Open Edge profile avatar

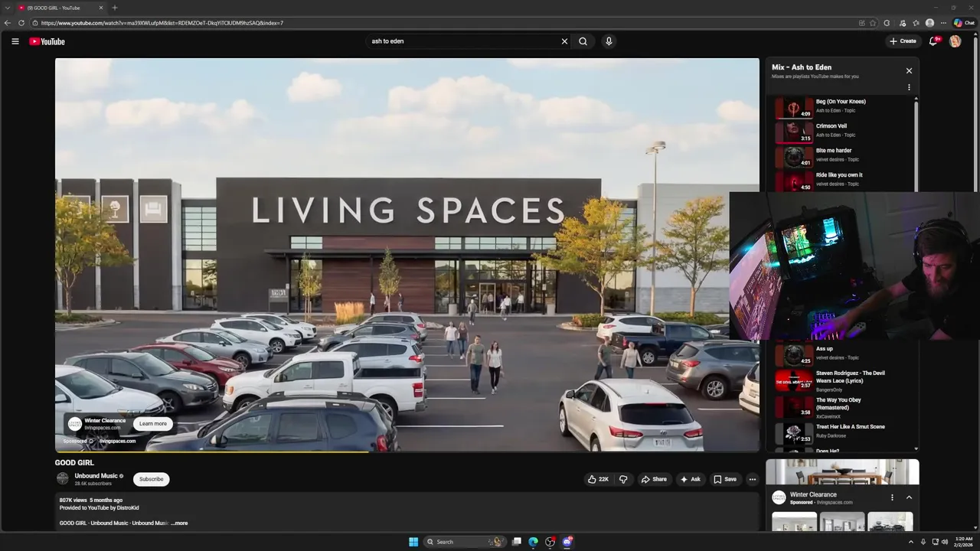[x=929, y=23]
